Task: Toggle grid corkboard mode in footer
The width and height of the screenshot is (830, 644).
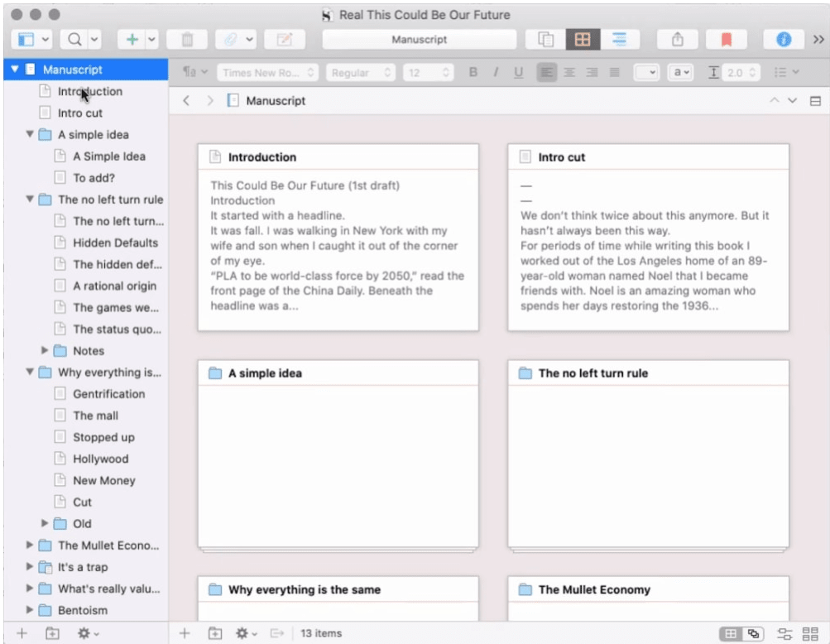Action: pos(731,633)
